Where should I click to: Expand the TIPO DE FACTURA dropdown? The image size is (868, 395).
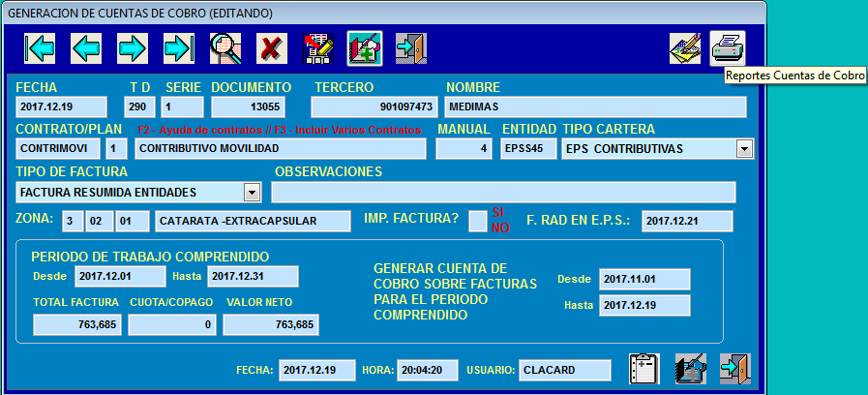click(252, 193)
